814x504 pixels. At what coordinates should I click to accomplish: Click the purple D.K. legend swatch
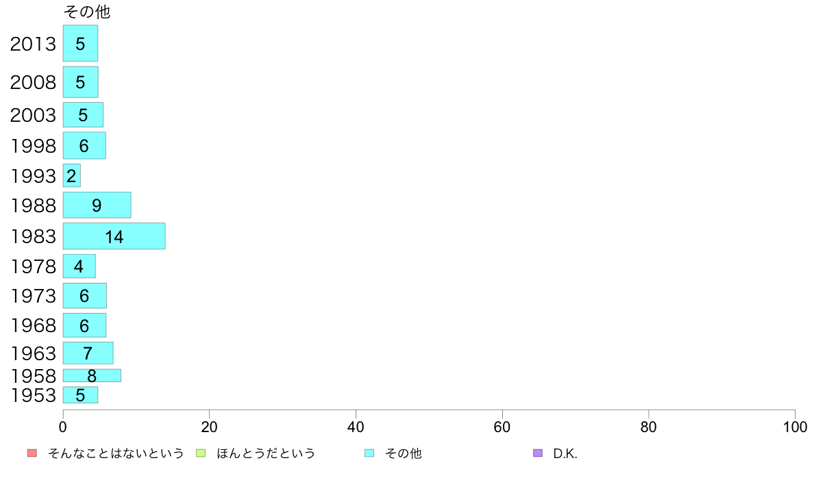tap(538, 453)
